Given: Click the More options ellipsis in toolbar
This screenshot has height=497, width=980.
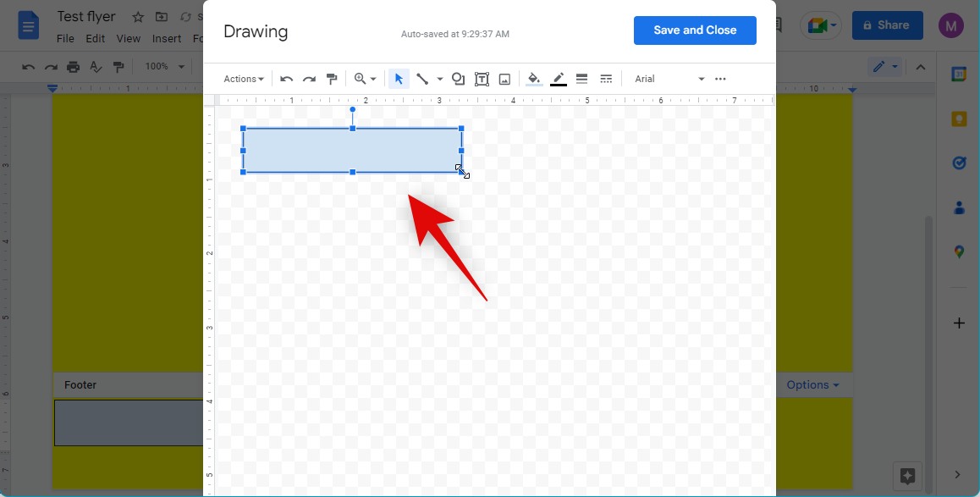Looking at the screenshot, I should point(720,79).
